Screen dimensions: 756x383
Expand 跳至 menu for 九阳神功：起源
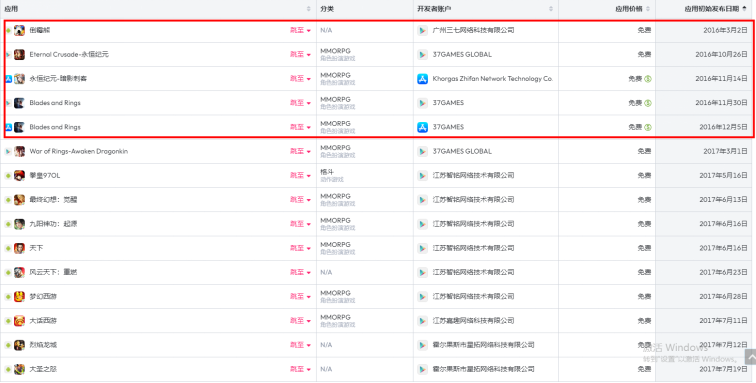click(x=300, y=224)
